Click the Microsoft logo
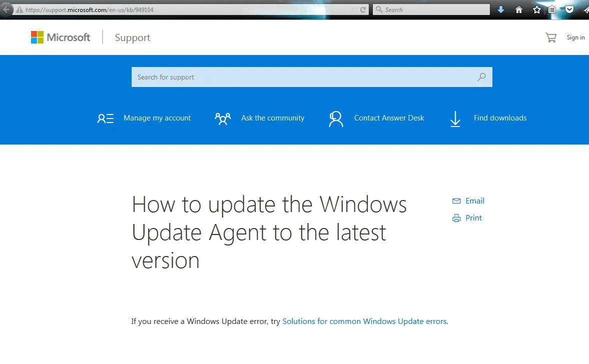The width and height of the screenshot is (589, 364). [x=61, y=37]
